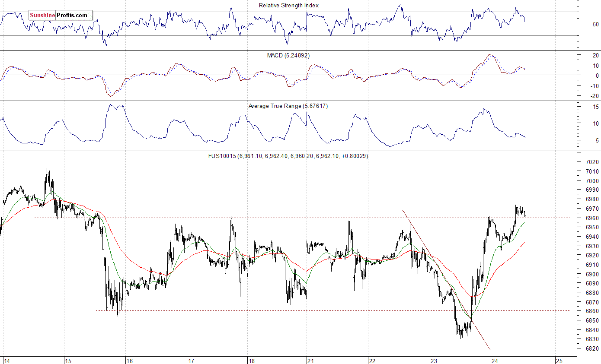Click price axis label 6990
The width and height of the screenshot is (601, 364).
pos(592,190)
